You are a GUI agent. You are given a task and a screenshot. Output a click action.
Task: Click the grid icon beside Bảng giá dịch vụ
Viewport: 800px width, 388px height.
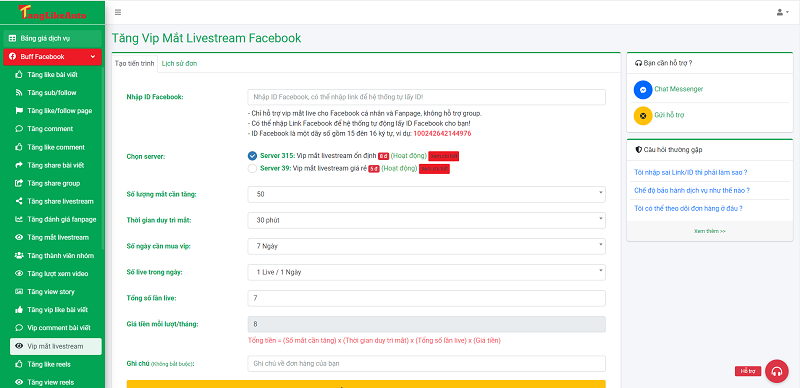pyautogui.click(x=12, y=38)
